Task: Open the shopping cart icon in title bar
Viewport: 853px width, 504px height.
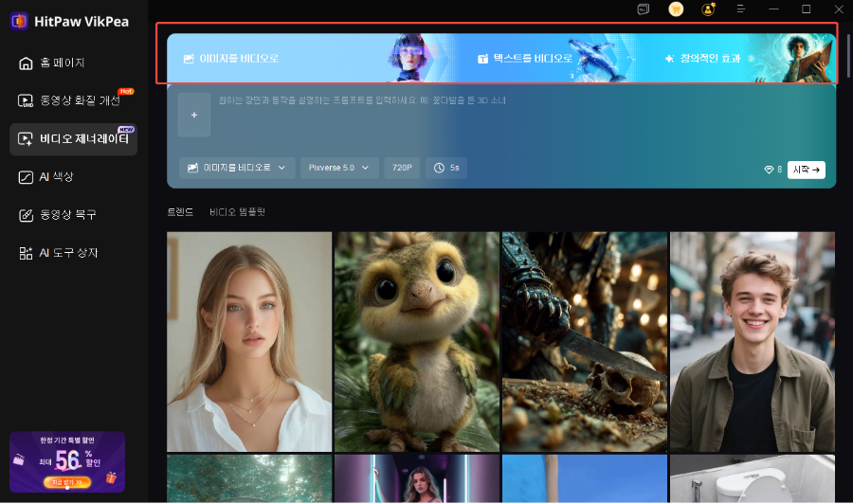Action: [x=676, y=9]
